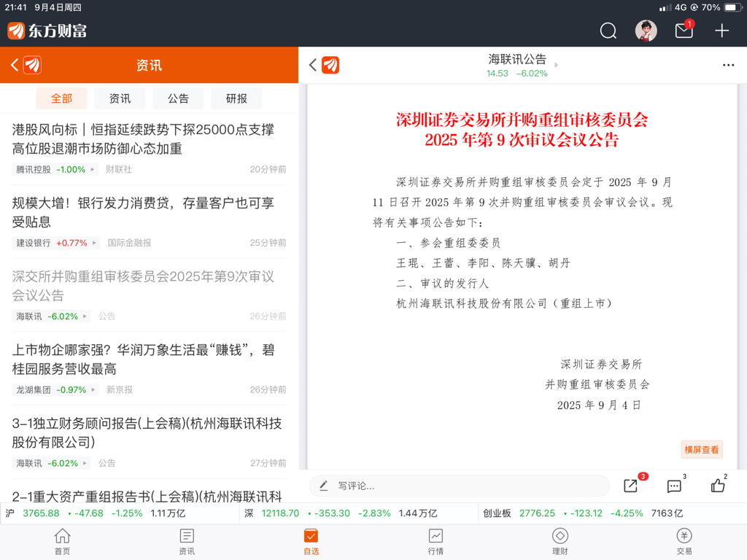
Task: Select the 资讯 filter chip
Action: tap(120, 98)
